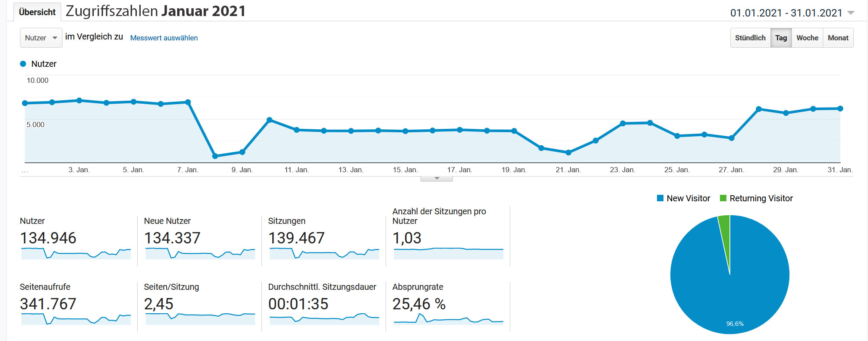Click the blue Nutzer legend dot

23,64
